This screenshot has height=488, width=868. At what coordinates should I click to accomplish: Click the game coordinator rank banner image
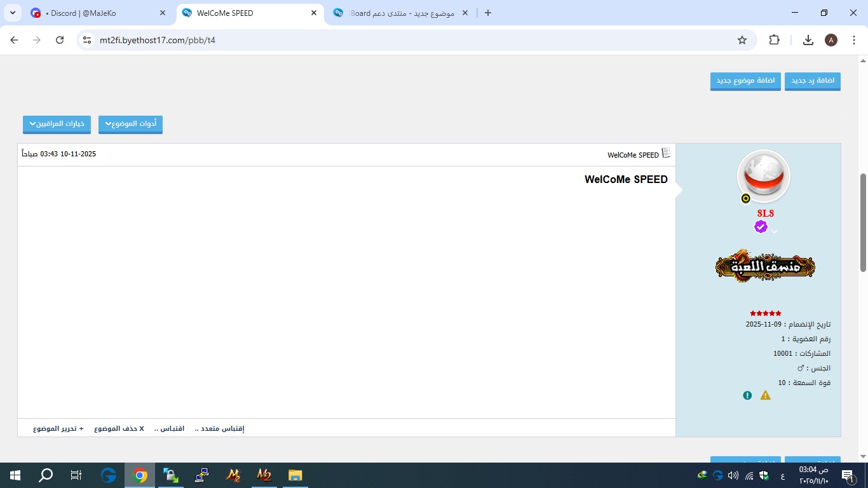pos(765,266)
